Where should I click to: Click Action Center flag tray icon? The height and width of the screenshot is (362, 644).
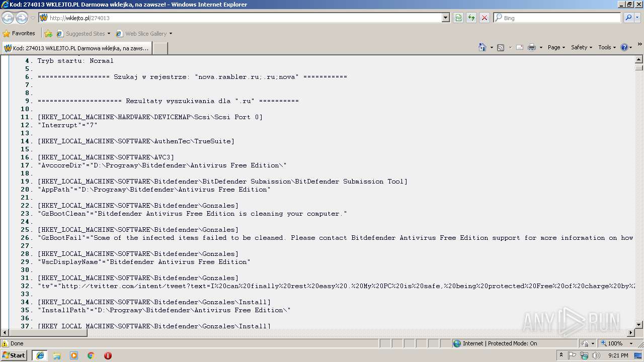[x=572, y=355]
